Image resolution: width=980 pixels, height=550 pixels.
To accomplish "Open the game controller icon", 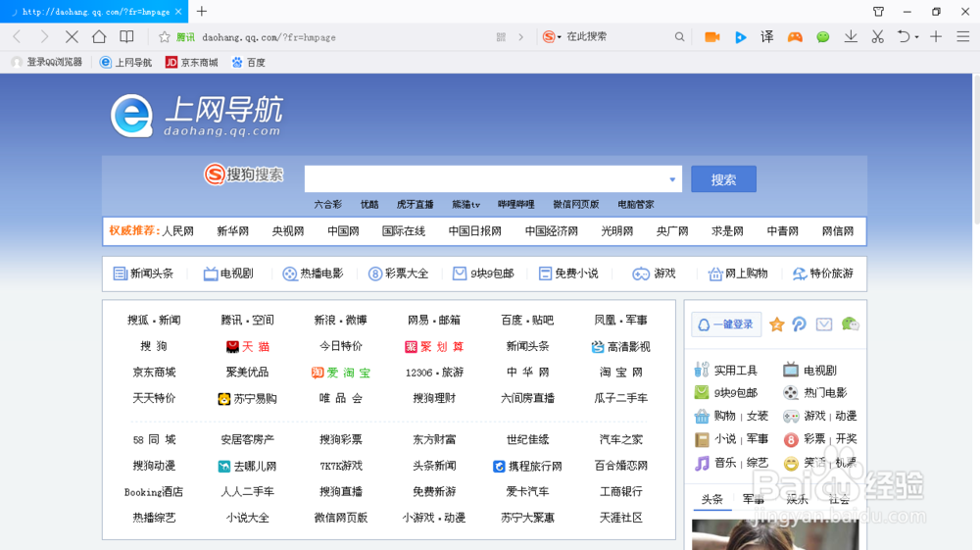I will 795,37.
